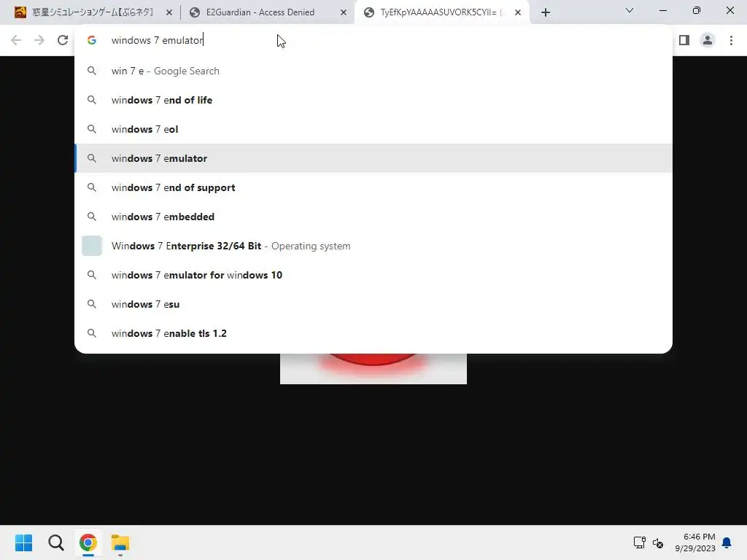Screen dimensions: 747x560
Task: Open a new tab with the plus button
Action: [x=546, y=12]
